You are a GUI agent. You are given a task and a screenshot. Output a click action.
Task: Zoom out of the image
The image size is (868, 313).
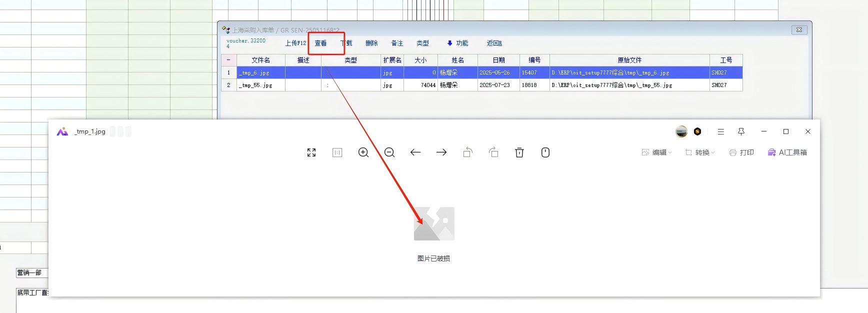pos(389,152)
